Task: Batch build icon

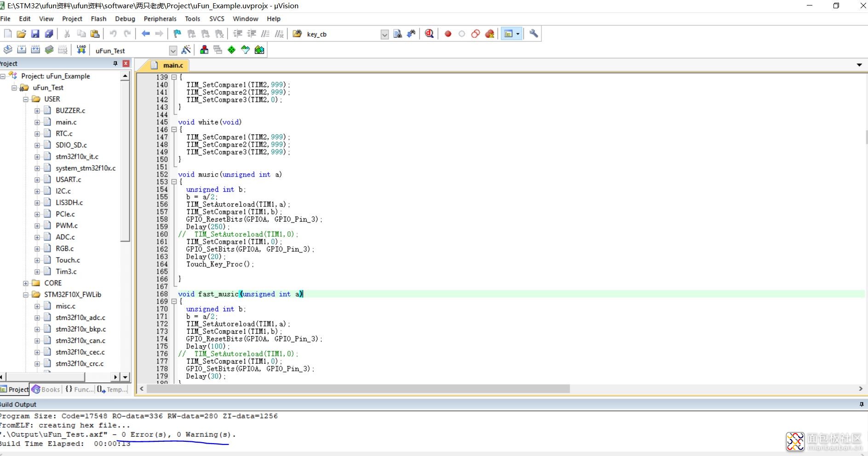Action: [x=49, y=50]
